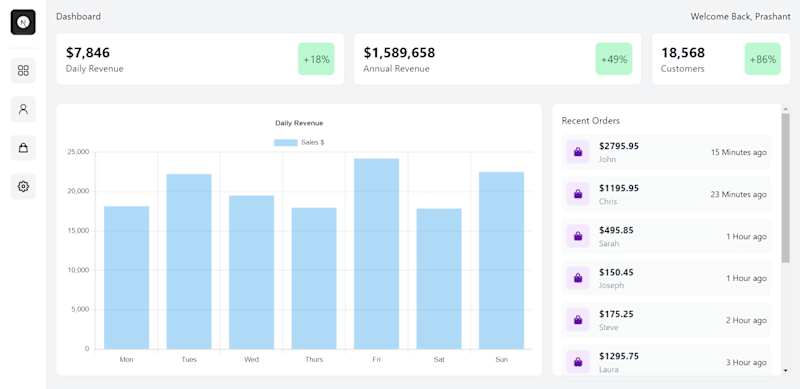
Task: Click the Recent Orders scrollbar thumb
Action: 785,188
